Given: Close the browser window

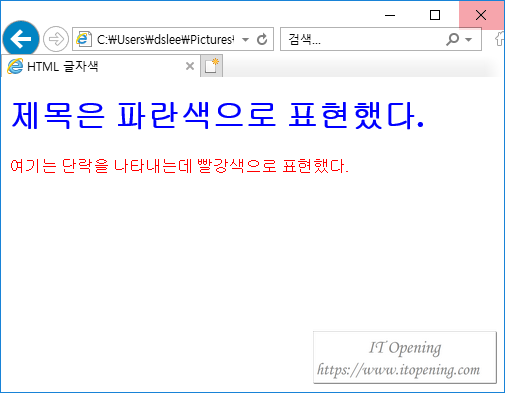Looking at the screenshot, I should tap(481, 15).
